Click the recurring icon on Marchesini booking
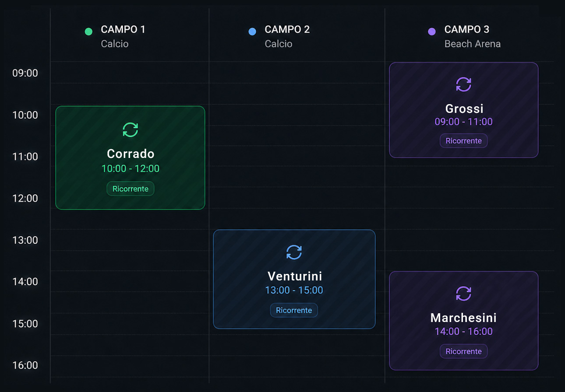The height and width of the screenshot is (392, 565). click(464, 293)
